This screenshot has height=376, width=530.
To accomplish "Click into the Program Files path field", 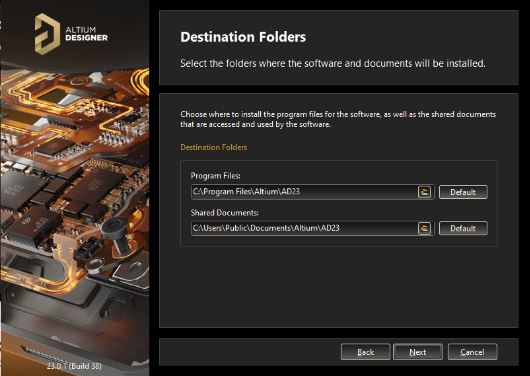I will (x=304, y=192).
